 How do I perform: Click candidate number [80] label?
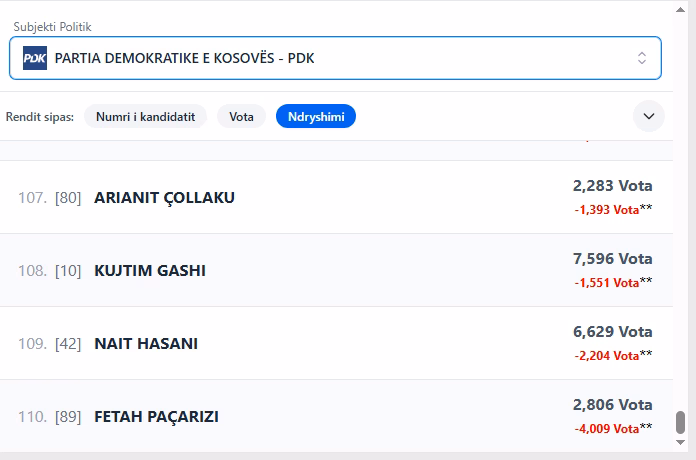(x=68, y=198)
